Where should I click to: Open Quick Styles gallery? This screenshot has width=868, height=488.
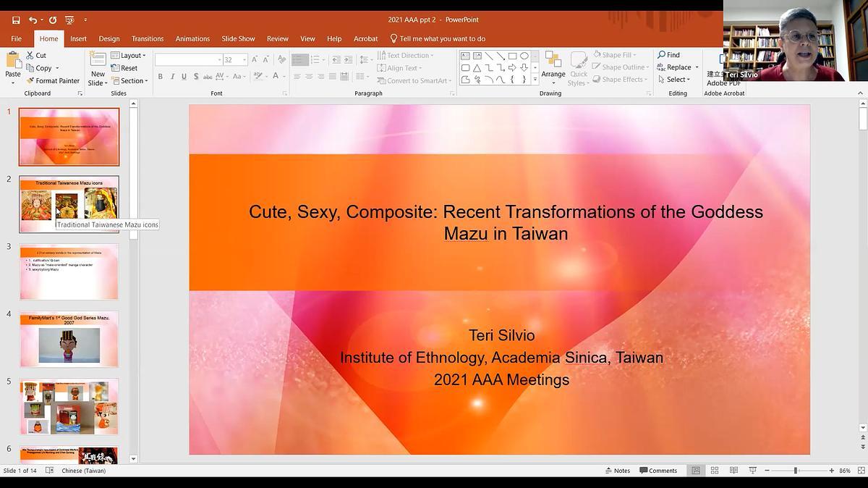[579, 69]
